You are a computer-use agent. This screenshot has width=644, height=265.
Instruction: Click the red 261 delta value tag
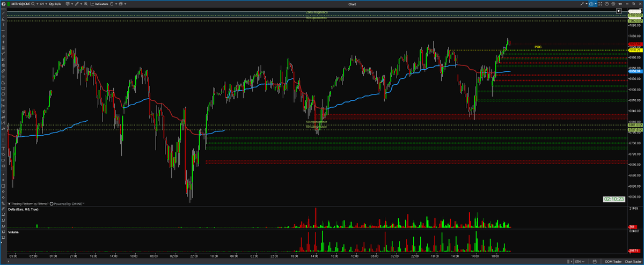tap(633, 227)
